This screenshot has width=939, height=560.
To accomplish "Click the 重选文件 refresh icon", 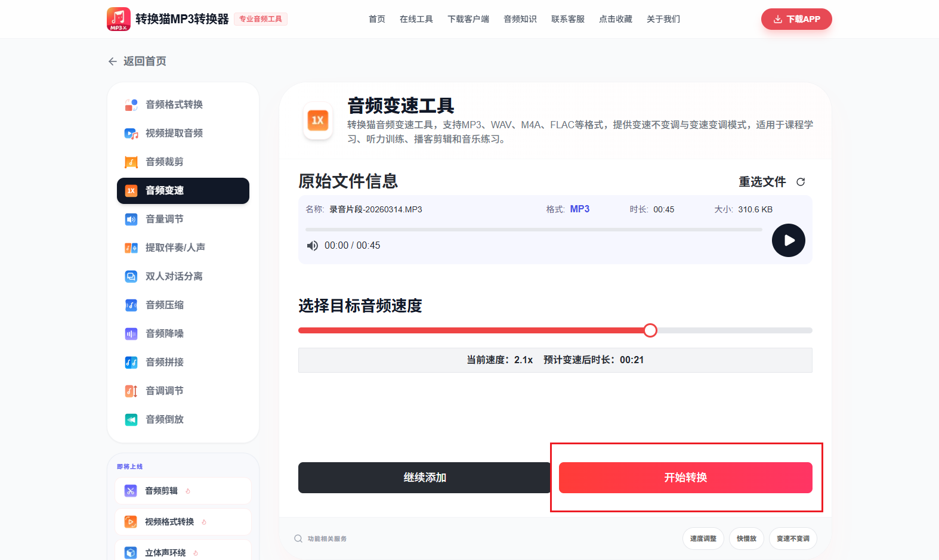I will 801,182.
